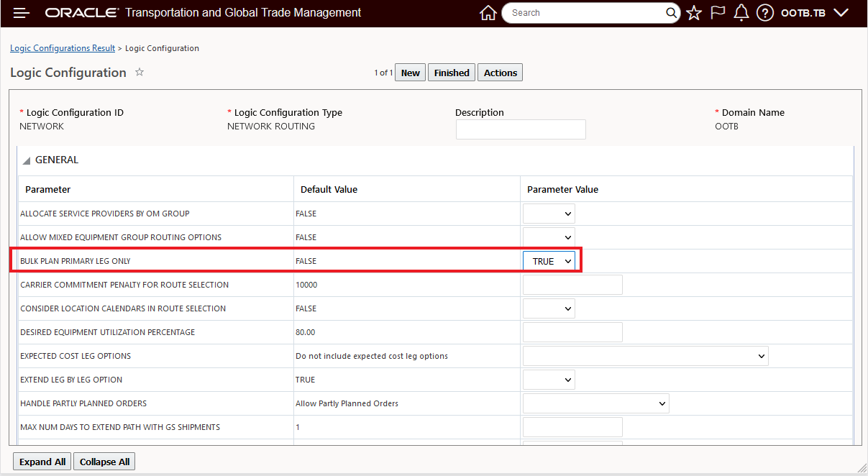This screenshot has height=476, width=868.
Task: Click the Expand All button
Action: coord(42,462)
